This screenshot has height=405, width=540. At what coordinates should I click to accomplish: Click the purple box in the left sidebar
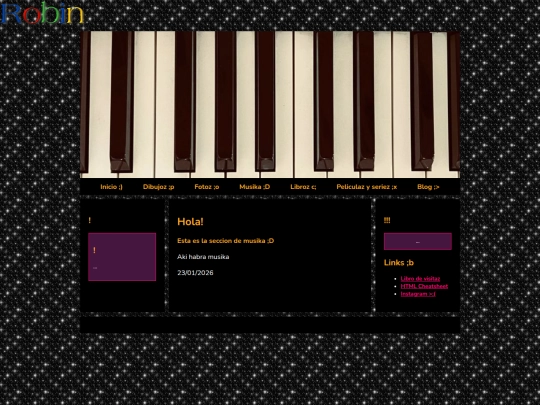coord(122,257)
